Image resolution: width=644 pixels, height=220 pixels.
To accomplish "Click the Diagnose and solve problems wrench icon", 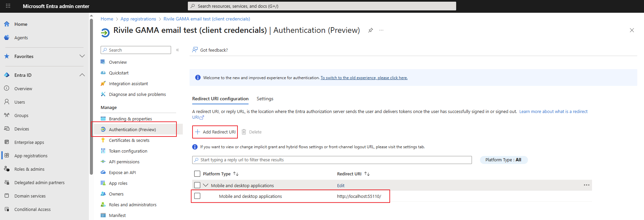I will click(103, 94).
